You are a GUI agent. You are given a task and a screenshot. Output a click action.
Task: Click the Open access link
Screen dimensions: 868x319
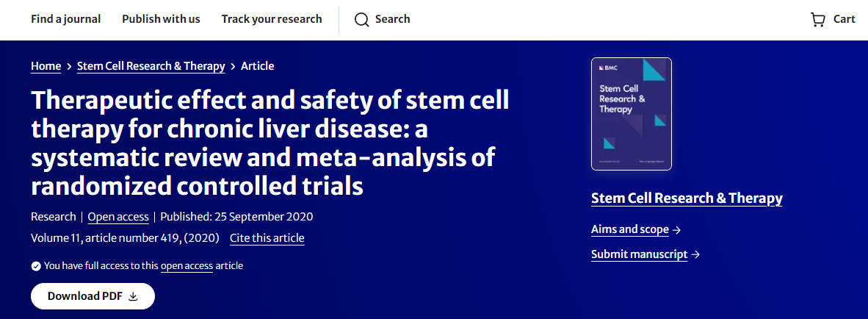point(118,217)
